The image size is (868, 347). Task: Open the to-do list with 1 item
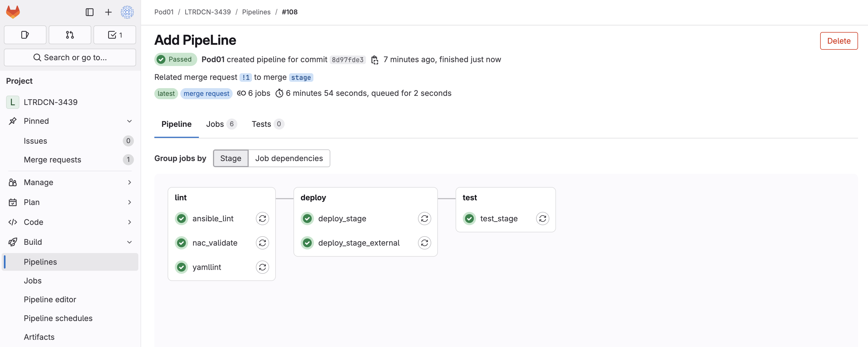pyautogui.click(x=115, y=35)
